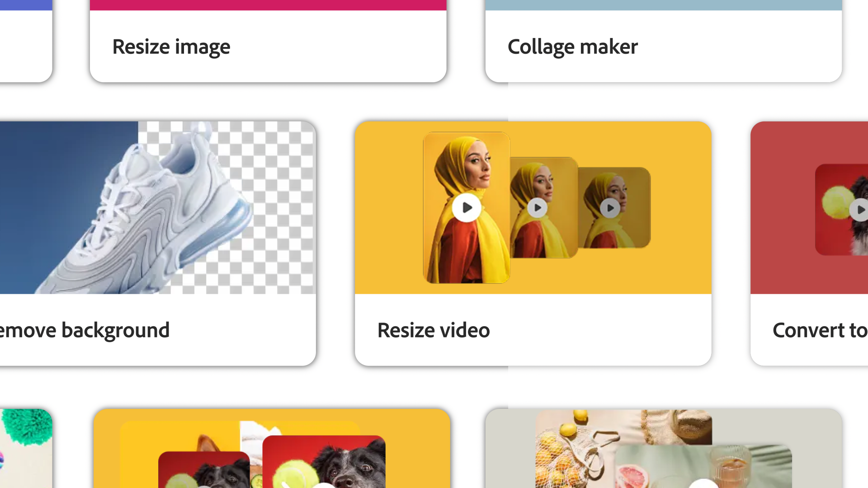Click the play icon on the smallest landscape video
This screenshot has height=488, width=868.
[x=610, y=208]
